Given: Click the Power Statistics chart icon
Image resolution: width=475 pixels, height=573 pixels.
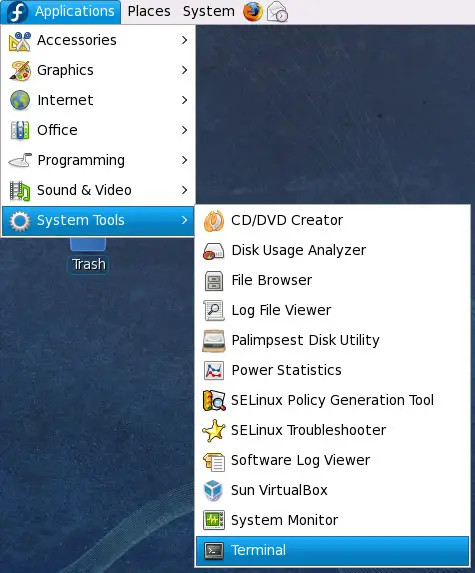Looking at the screenshot, I should (213, 370).
